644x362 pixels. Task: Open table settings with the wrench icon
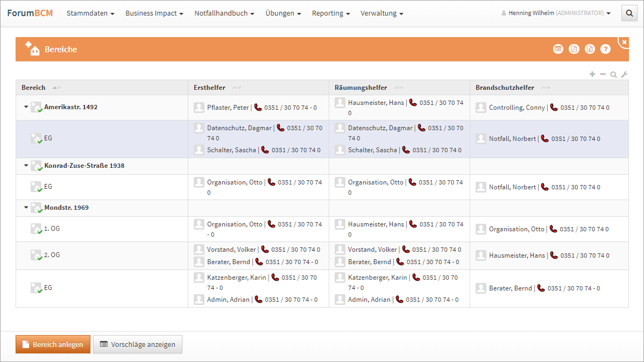[x=624, y=75]
